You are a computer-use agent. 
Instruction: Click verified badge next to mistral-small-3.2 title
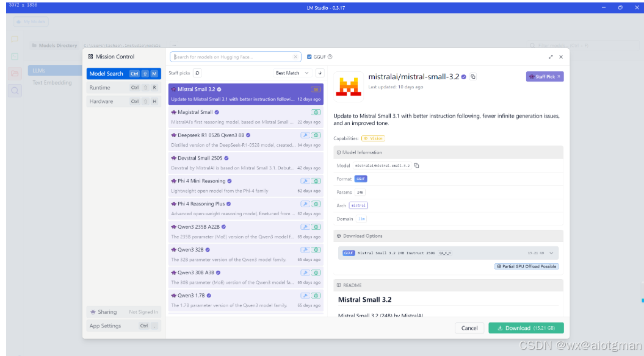pyautogui.click(x=464, y=77)
